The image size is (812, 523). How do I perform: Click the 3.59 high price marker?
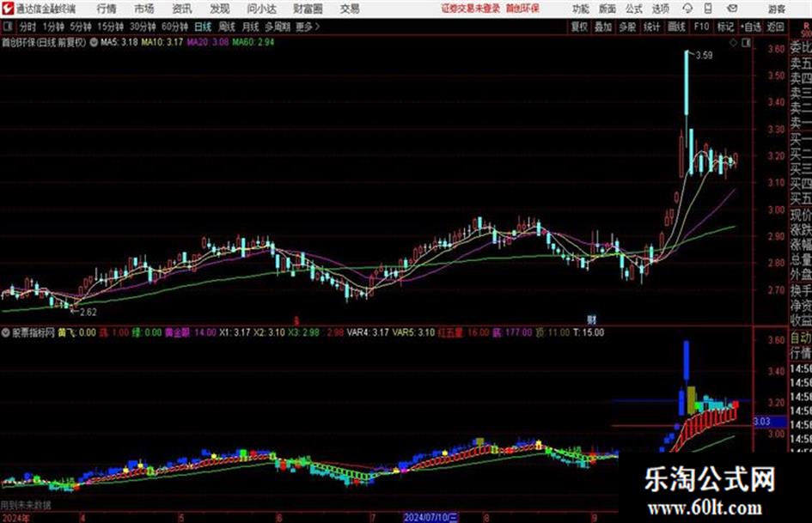[703, 56]
